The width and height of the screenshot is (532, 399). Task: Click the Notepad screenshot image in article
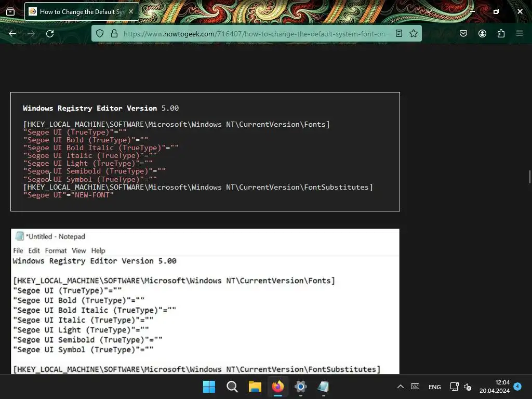205,301
